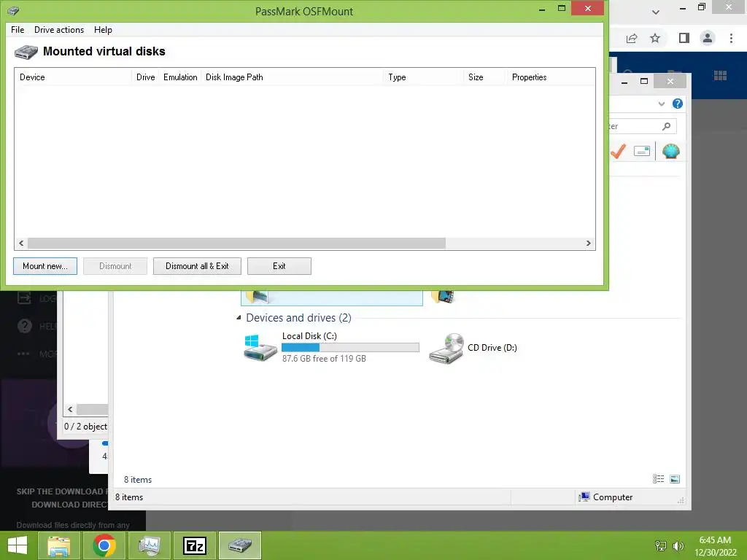Open the Chrome profile avatar
The height and width of the screenshot is (560, 747).
tap(708, 38)
